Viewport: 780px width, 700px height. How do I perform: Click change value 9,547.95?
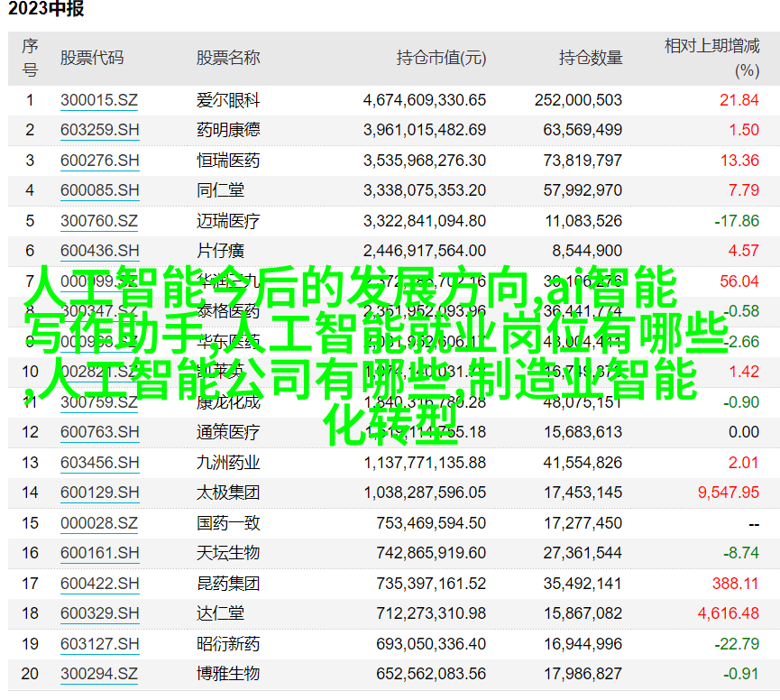(729, 493)
